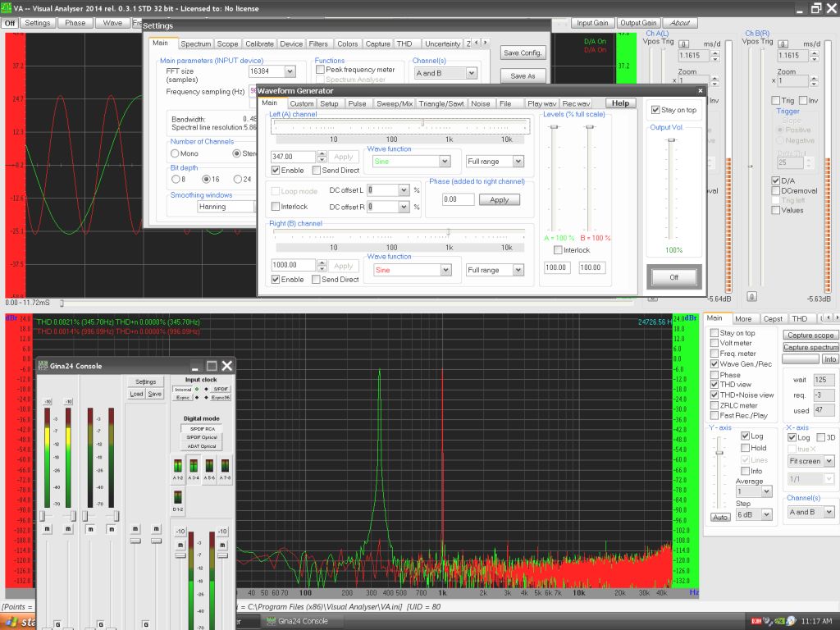Image resolution: width=840 pixels, height=630 pixels.
Task: Decrease the 1000.00 frequency with down arrow
Action: [x=322, y=268]
